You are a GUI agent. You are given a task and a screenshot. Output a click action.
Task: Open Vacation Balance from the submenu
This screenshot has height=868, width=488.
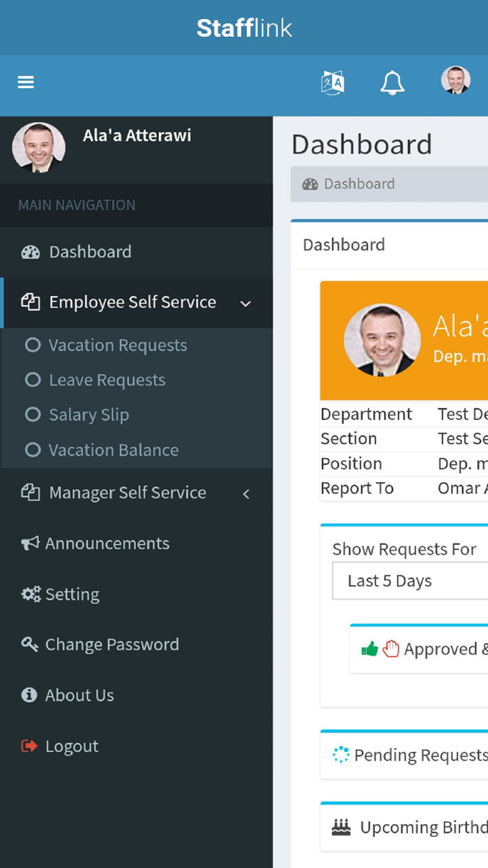point(113,450)
